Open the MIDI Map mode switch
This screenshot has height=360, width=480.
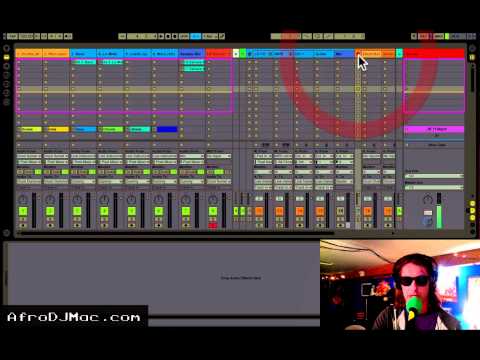click(x=439, y=36)
